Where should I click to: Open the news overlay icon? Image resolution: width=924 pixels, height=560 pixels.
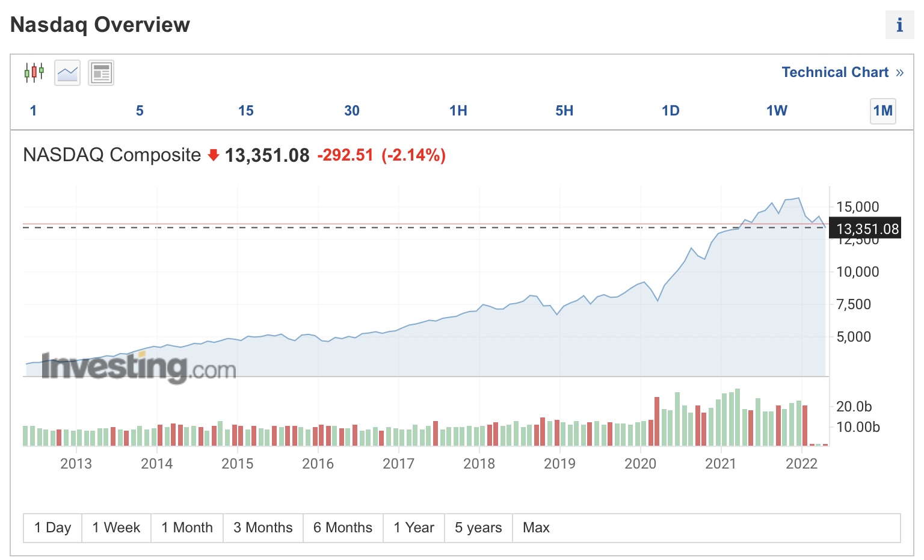coord(101,73)
